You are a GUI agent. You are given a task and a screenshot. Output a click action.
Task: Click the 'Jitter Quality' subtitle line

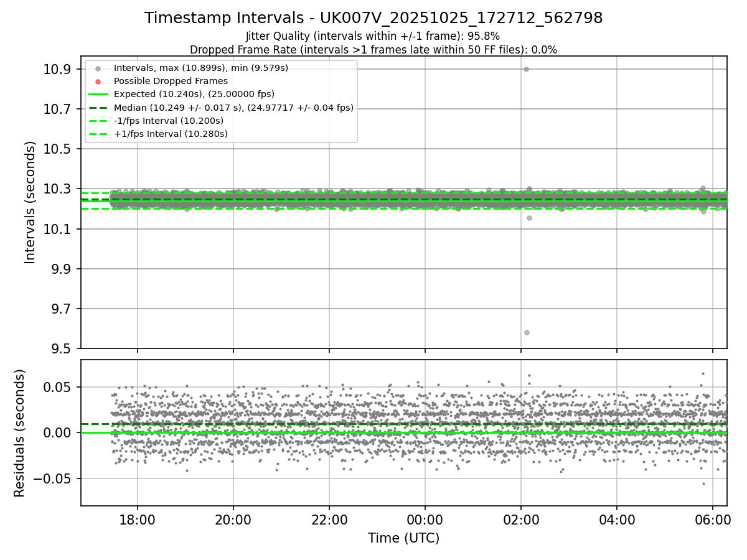point(373,37)
